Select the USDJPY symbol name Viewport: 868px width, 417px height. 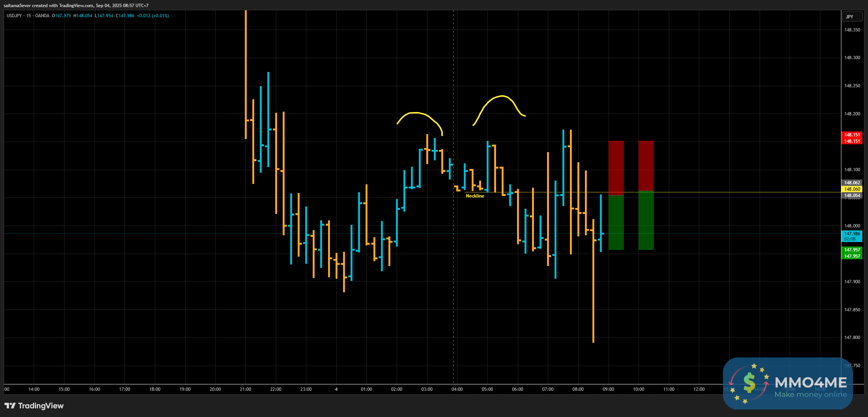point(14,16)
